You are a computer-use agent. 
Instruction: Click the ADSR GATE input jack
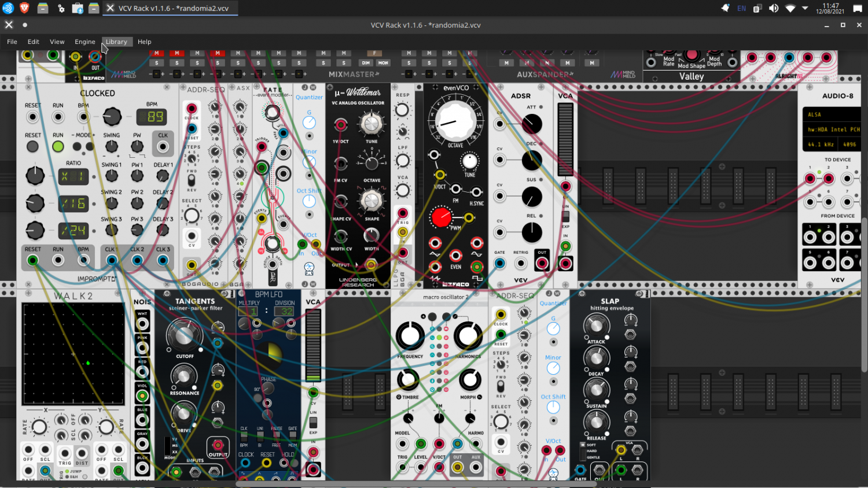click(499, 264)
